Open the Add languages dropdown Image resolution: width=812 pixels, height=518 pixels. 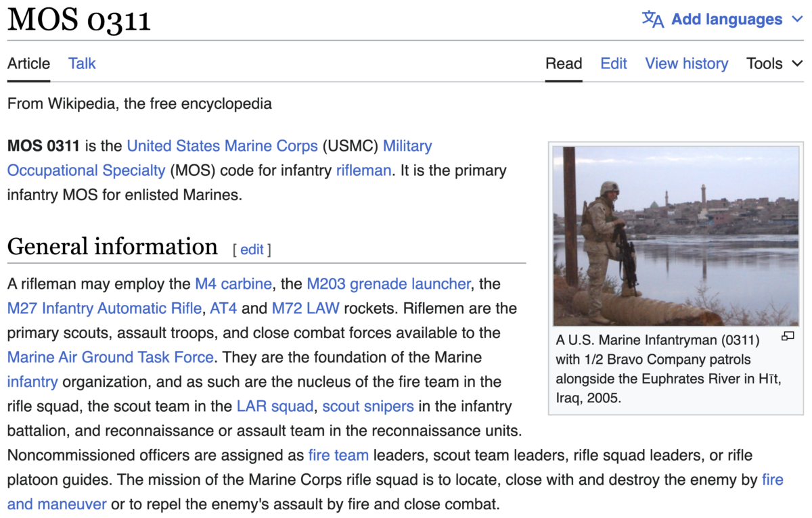(722, 20)
